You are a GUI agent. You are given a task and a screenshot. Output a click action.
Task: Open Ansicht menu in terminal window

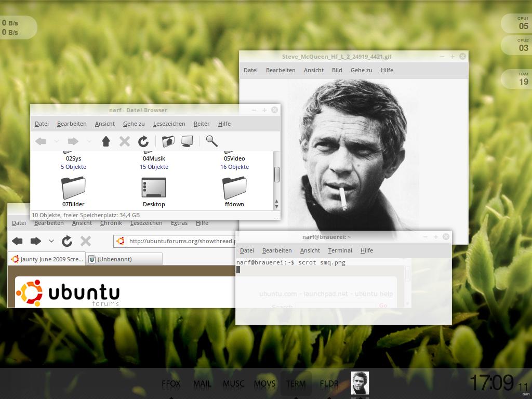coord(310,250)
